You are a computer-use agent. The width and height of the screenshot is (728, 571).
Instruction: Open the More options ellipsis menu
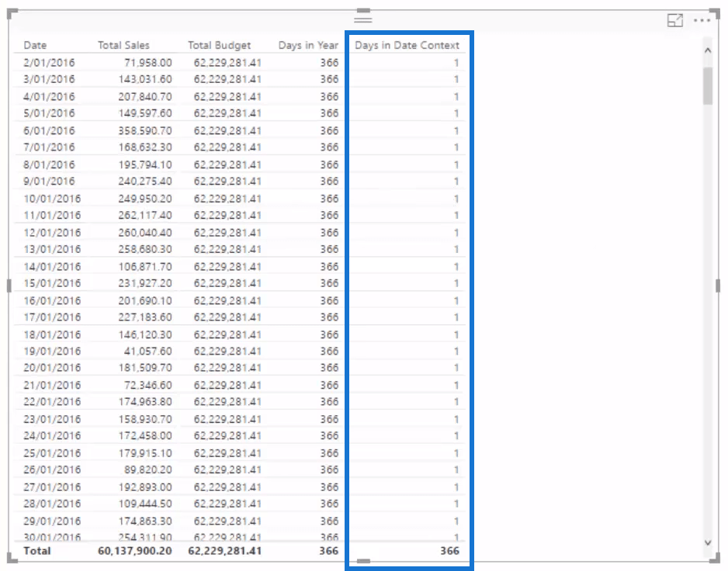pyautogui.click(x=702, y=21)
